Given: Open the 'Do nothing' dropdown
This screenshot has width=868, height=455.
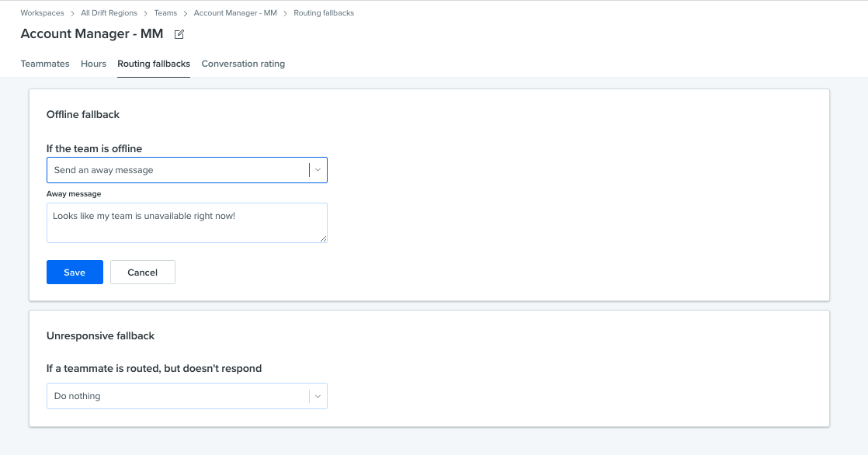Looking at the screenshot, I should click(187, 396).
